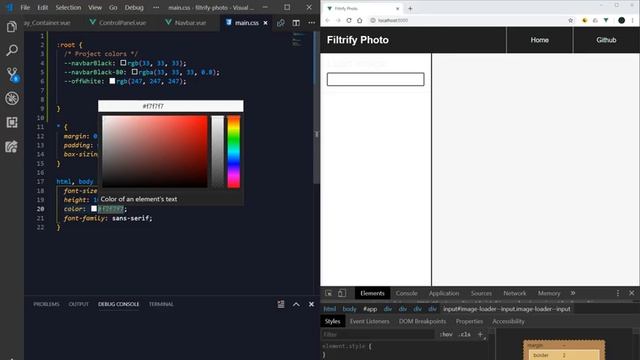Viewport: 640px width, 360px height.
Task: Open the Network DevTools tab
Action: pyautogui.click(x=515, y=293)
